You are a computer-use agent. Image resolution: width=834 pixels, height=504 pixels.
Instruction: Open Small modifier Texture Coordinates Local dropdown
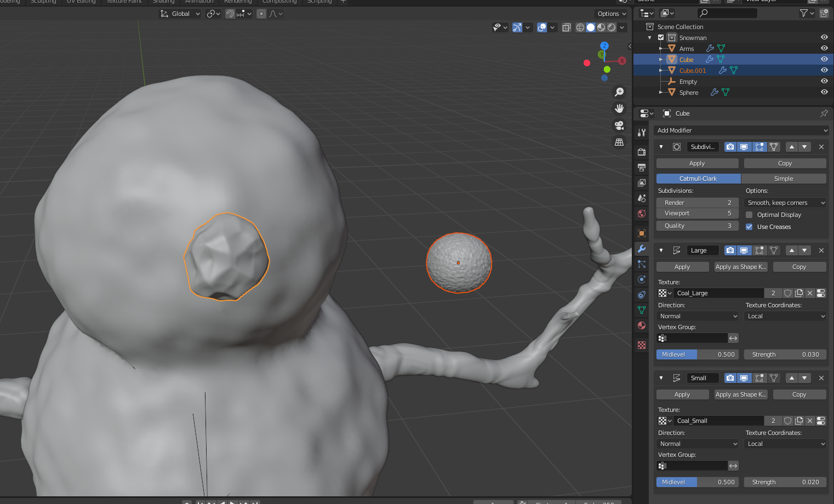pyautogui.click(x=786, y=444)
